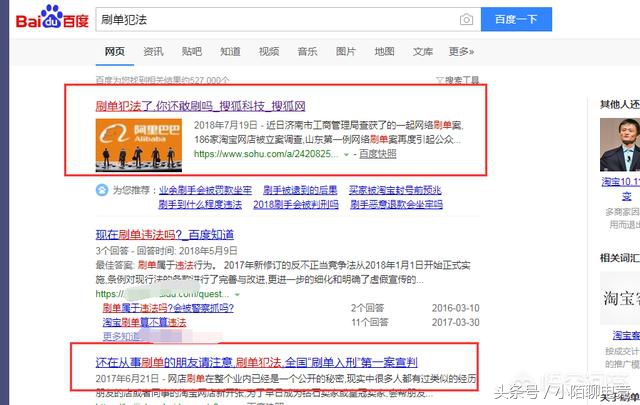Open the 文库 tab
Screen dimensions: 640x405
423,51
